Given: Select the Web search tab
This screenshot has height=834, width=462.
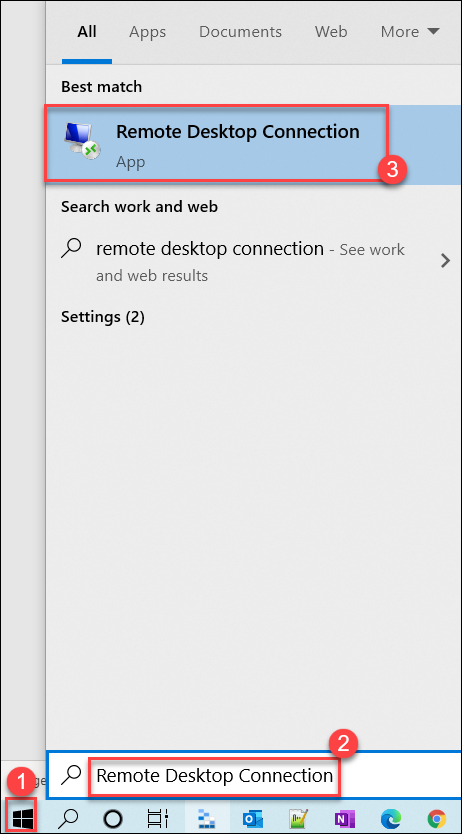Looking at the screenshot, I should [331, 32].
